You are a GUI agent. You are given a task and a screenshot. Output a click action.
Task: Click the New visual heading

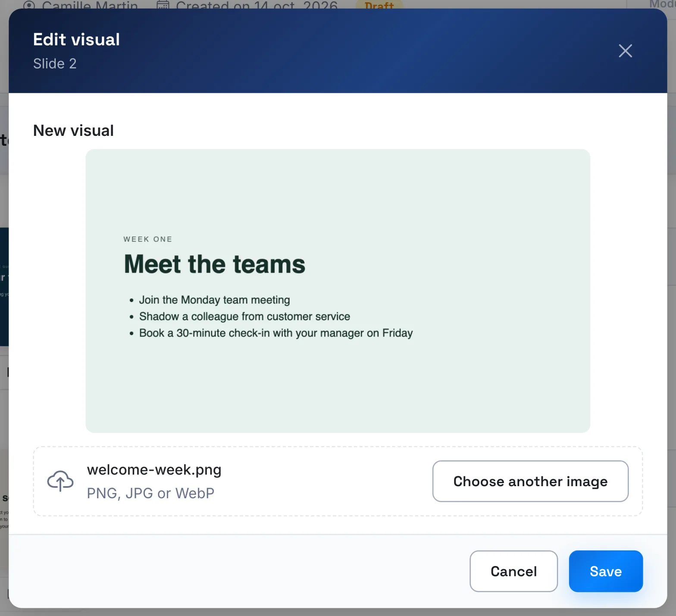coord(73,130)
